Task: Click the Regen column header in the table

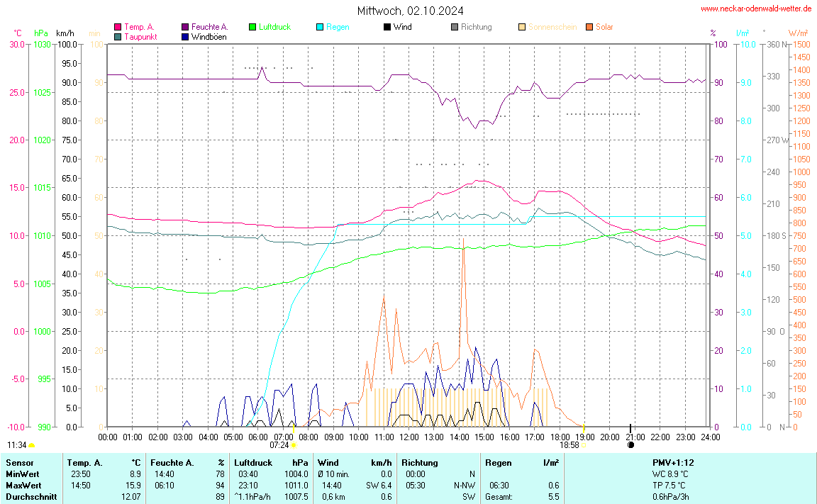Action: (x=497, y=463)
